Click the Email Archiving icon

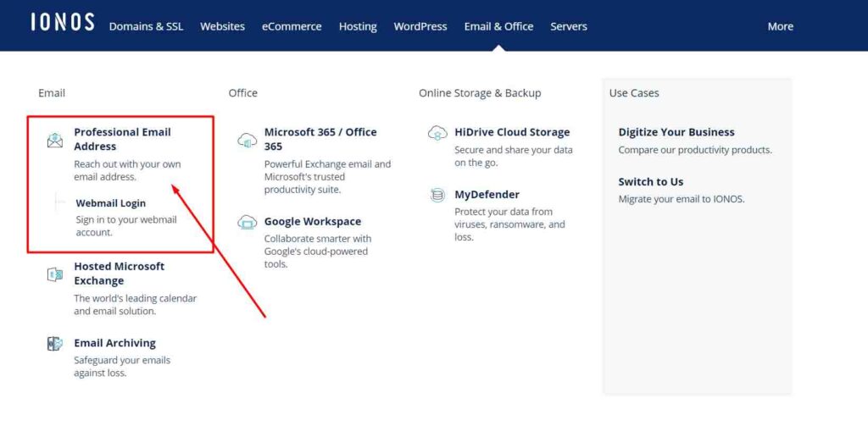tap(55, 344)
